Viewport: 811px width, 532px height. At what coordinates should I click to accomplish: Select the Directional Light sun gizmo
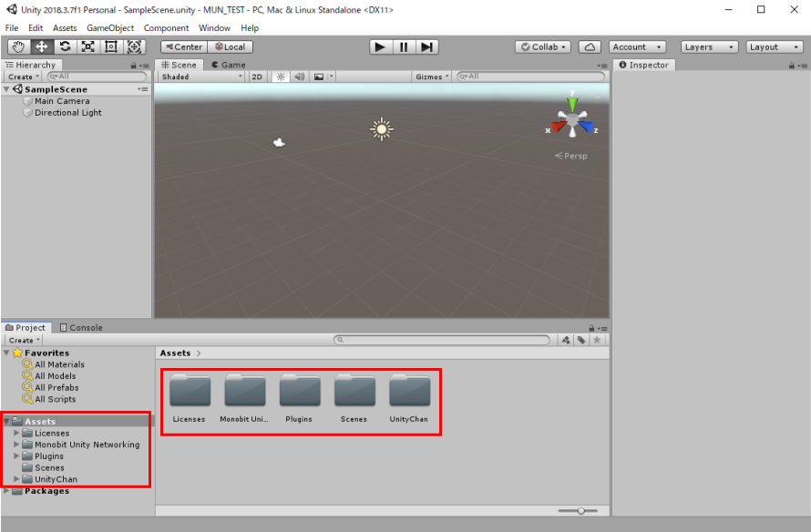click(382, 129)
